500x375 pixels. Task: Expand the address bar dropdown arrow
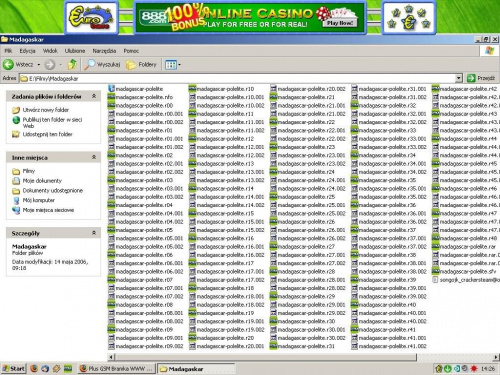click(459, 78)
